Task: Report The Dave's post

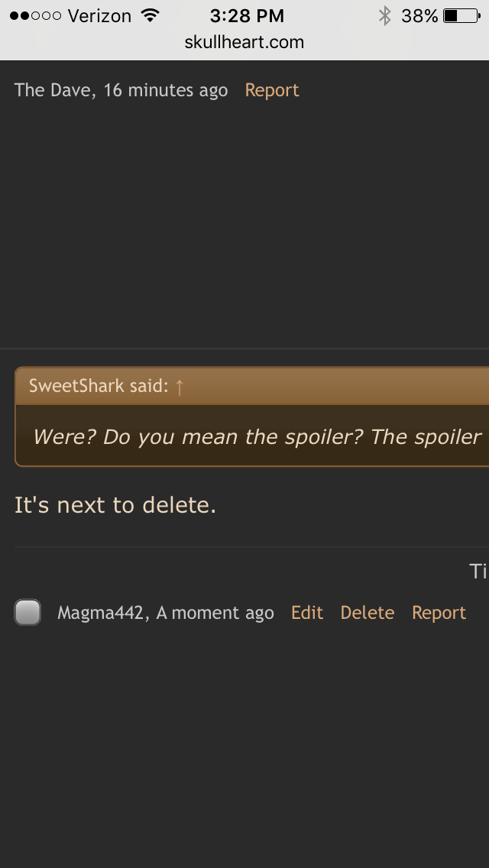Action: pos(272,90)
